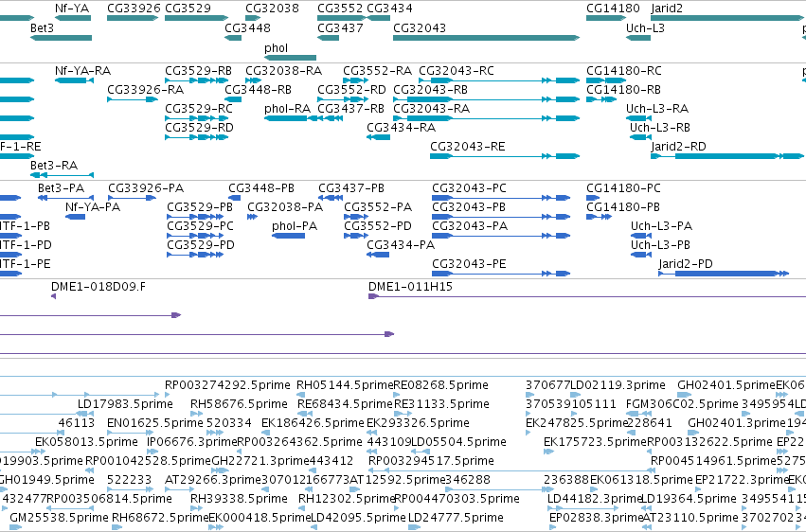806x532 pixels.
Task: Click the long CG32043 gene arrow bar
Action: [486, 38]
